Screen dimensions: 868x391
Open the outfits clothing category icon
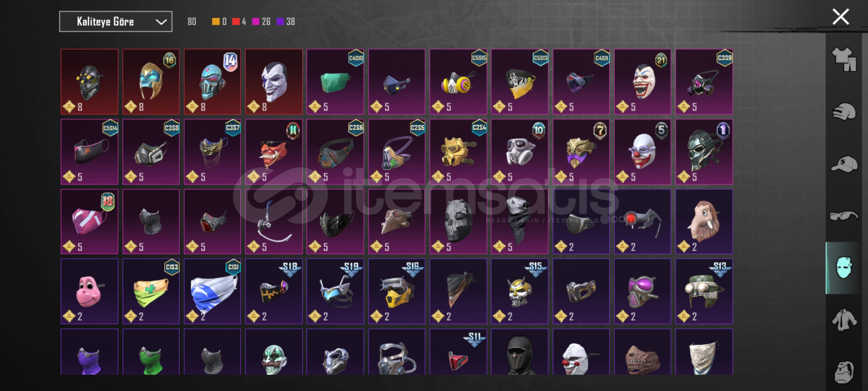844,59
